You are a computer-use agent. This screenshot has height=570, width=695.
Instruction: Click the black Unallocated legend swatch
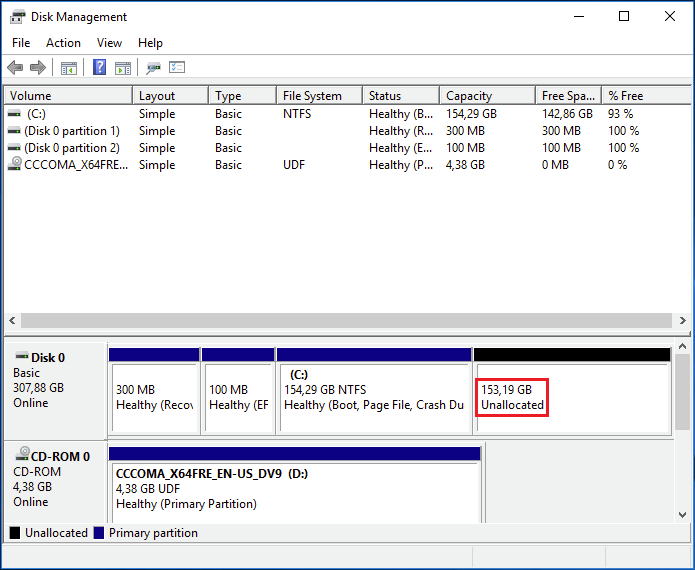click(x=15, y=533)
